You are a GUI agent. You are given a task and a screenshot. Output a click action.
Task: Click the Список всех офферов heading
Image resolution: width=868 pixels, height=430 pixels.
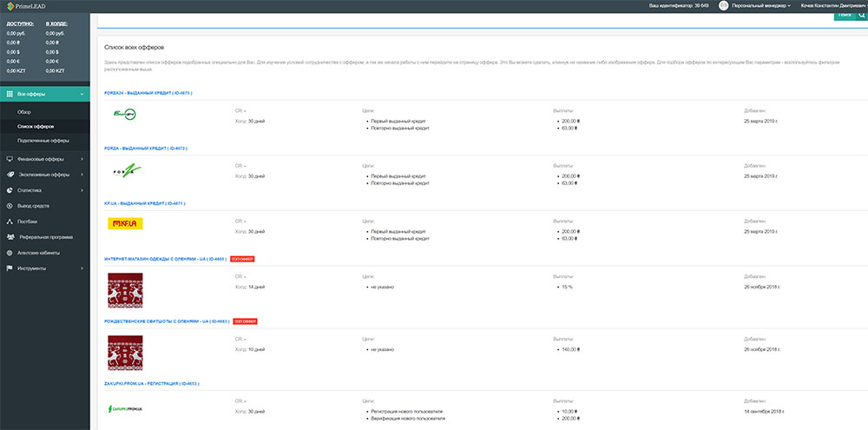coord(135,48)
